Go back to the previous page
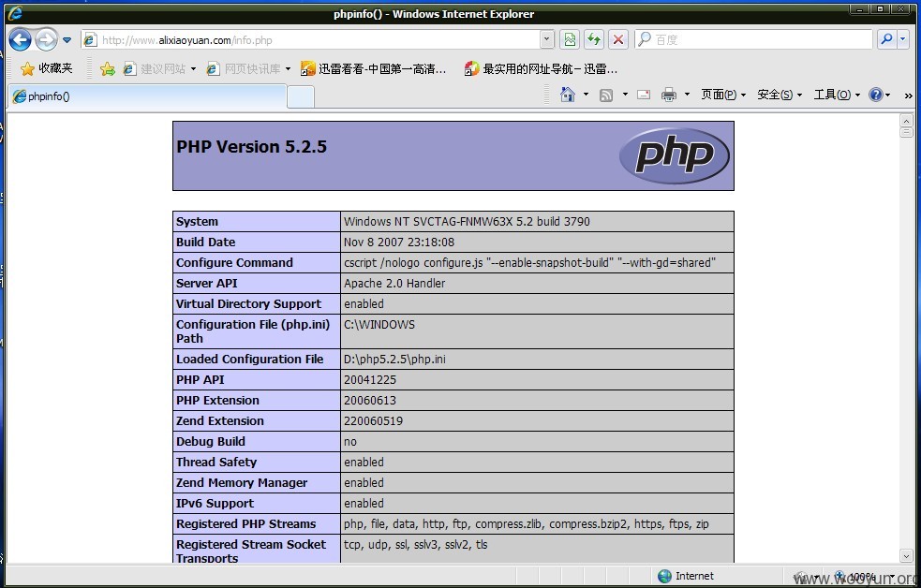The image size is (921, 588). click(20, 40)
